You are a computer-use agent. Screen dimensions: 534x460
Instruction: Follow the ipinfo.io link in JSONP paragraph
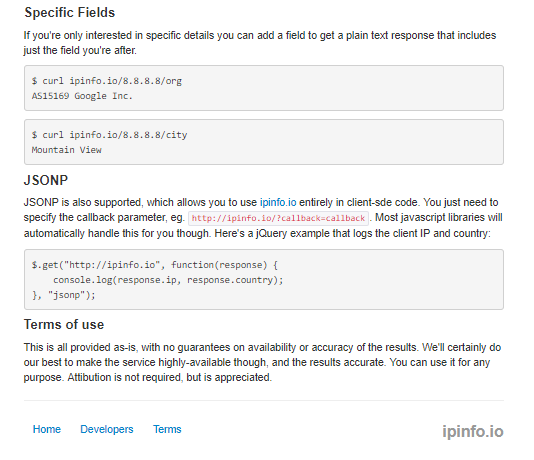pos(278,202)
